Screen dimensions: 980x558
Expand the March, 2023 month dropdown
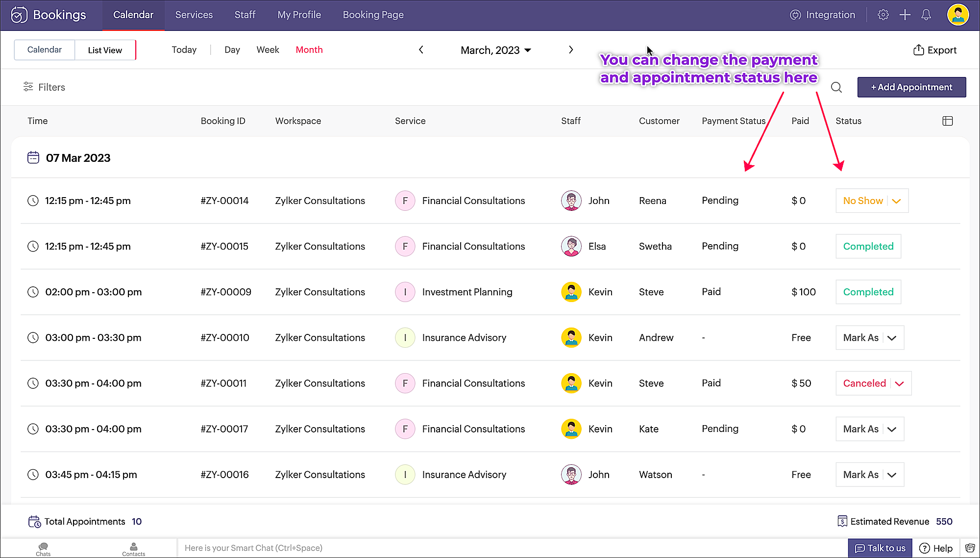[495, 50]
